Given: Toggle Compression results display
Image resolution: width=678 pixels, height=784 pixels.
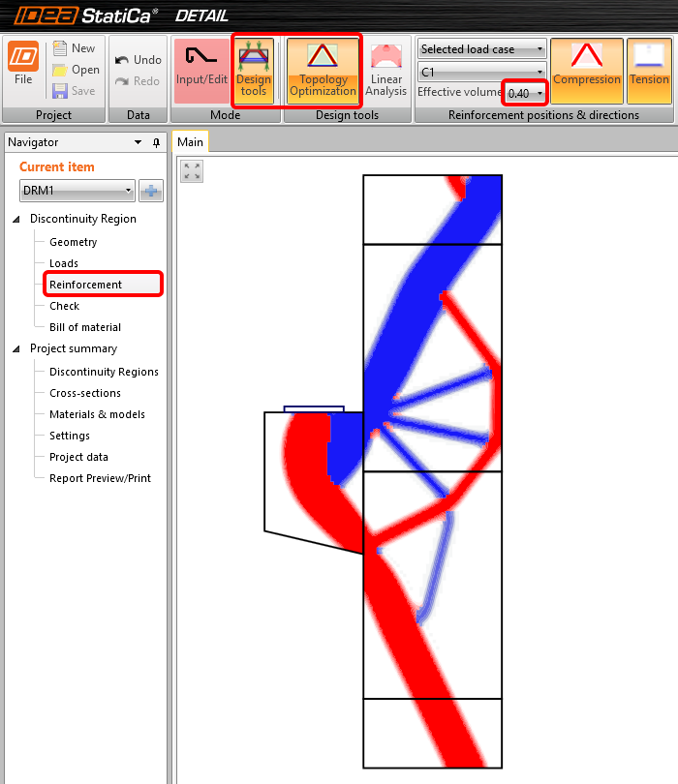Looking at the screenshot, I should [x=586, y=71].
